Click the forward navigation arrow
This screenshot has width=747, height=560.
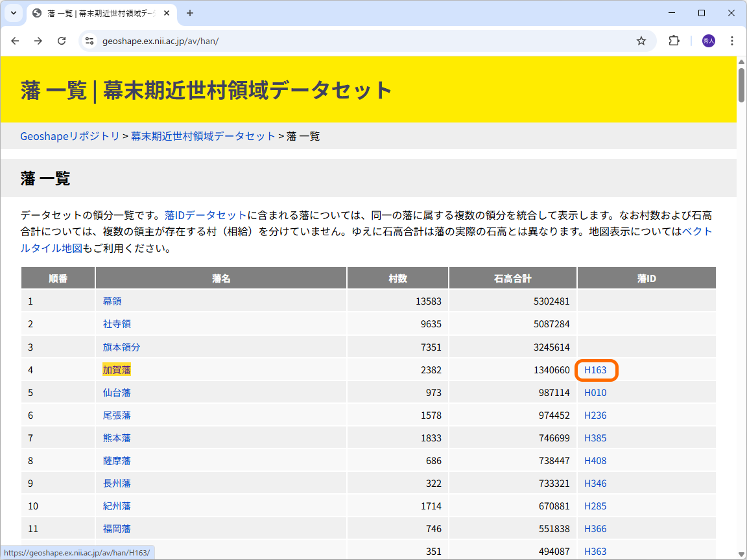pyautogui.click(x=38, y=40)
